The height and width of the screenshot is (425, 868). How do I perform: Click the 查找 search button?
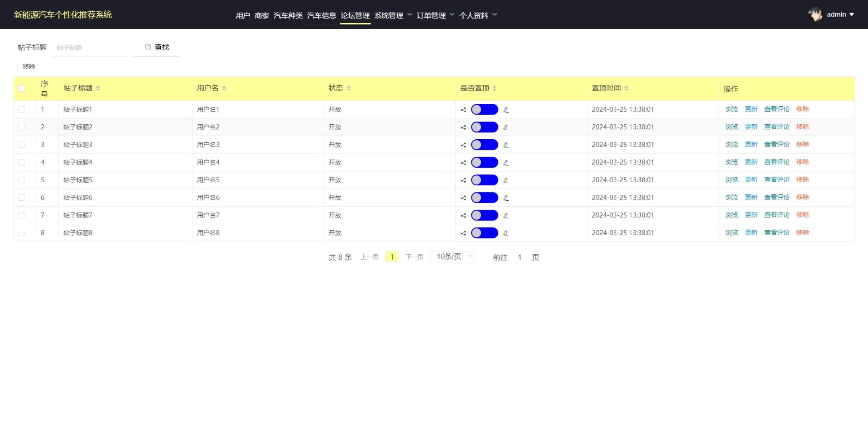tap(157, 47)
